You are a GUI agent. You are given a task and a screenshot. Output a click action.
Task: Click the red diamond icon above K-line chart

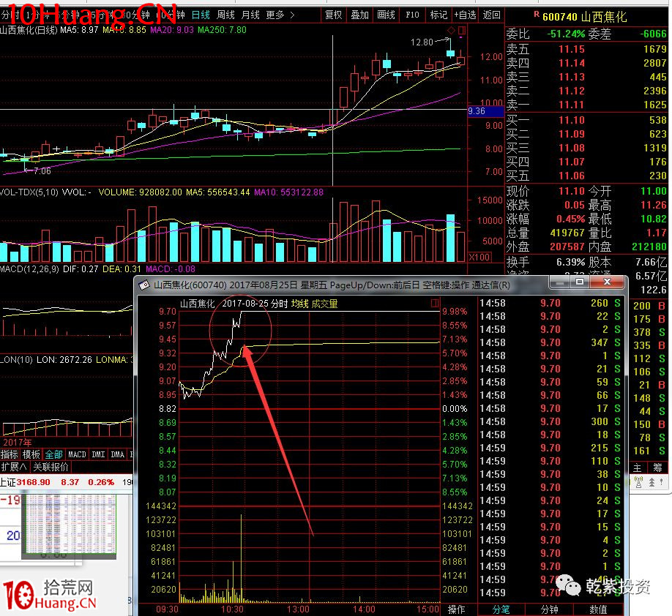point(451,31)
